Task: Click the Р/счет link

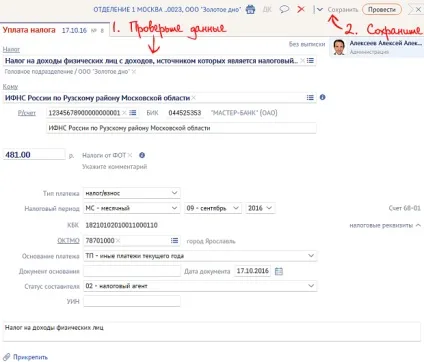Action: pos(27,113)
